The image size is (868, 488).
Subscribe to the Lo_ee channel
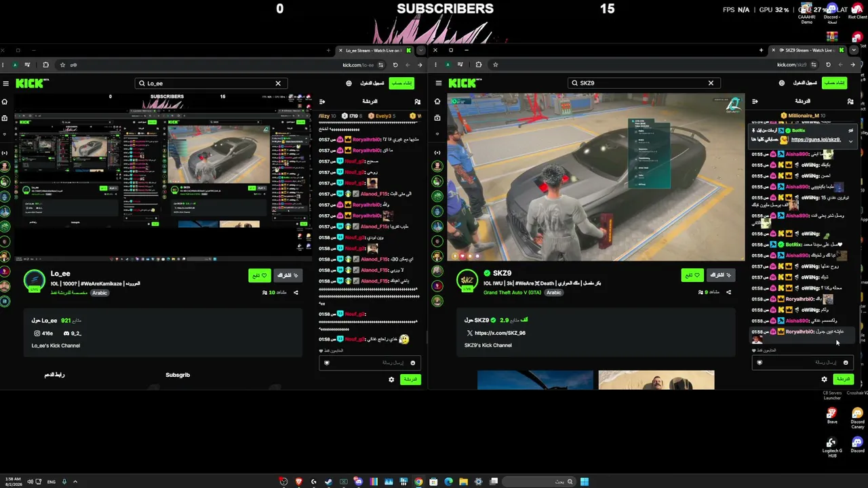coord(288,275)
